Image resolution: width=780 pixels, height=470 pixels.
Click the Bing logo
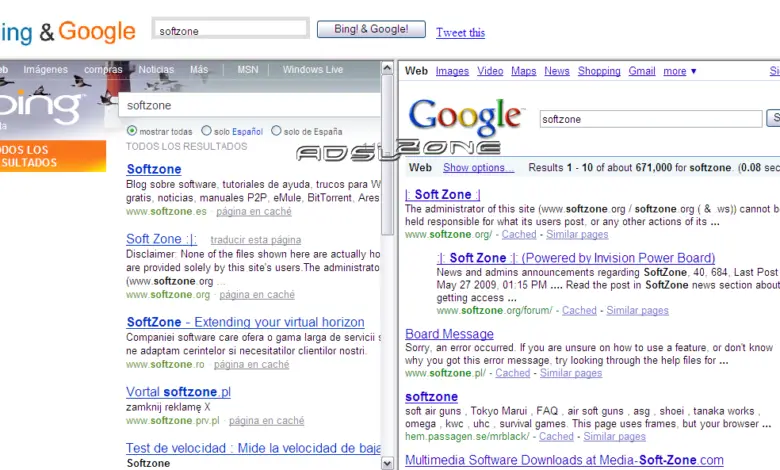click(40, 105)
